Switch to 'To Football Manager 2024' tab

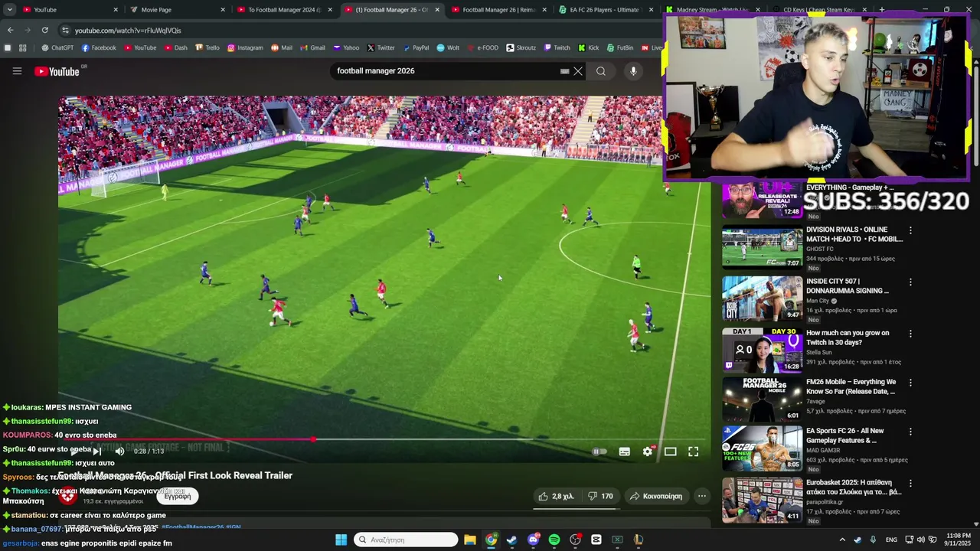click(284, 10)
